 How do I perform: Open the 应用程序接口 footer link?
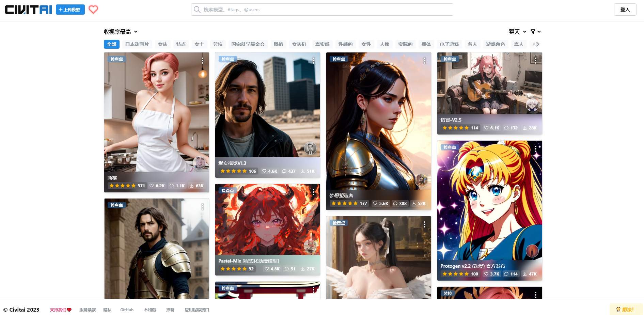coord(197,310)
